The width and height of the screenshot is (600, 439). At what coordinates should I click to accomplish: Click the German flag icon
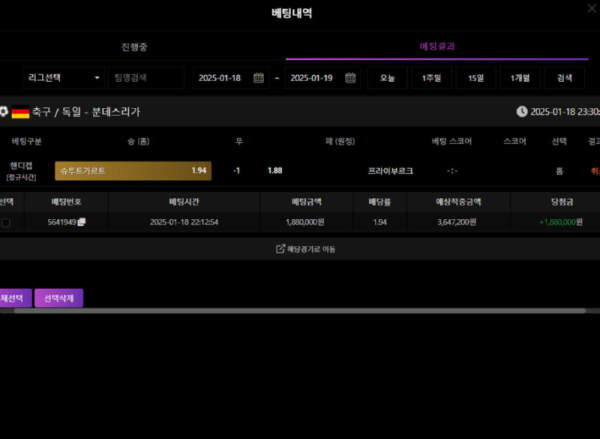click(21, 112)
